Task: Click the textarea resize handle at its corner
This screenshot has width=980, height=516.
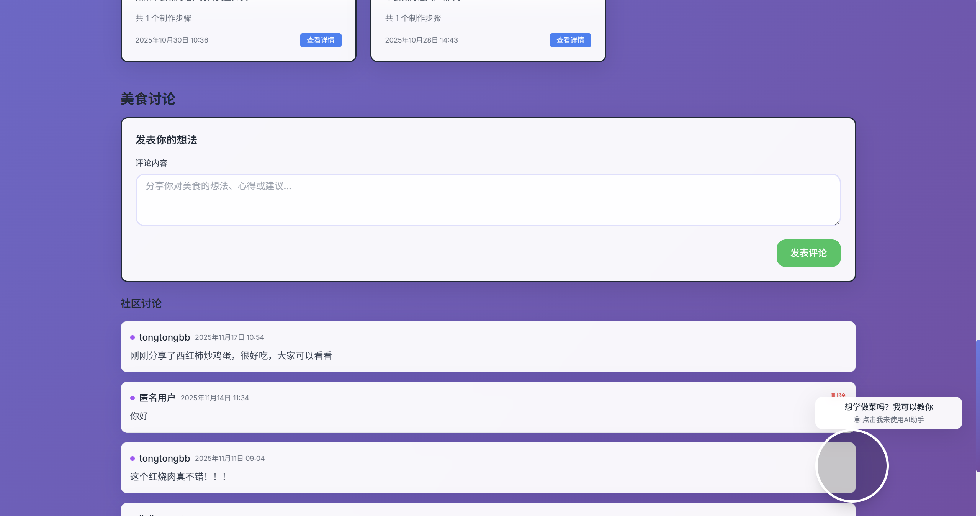Action: click(x=836, y=222)
